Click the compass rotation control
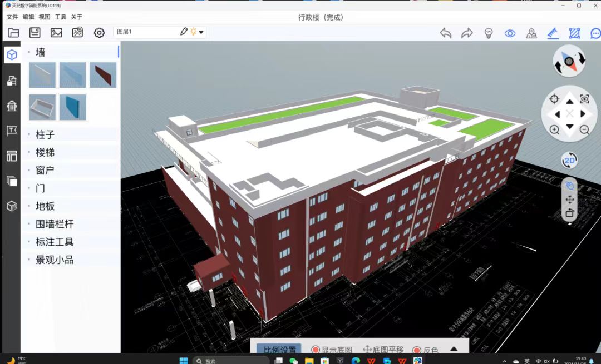601x364 pixels. point(569,61)
